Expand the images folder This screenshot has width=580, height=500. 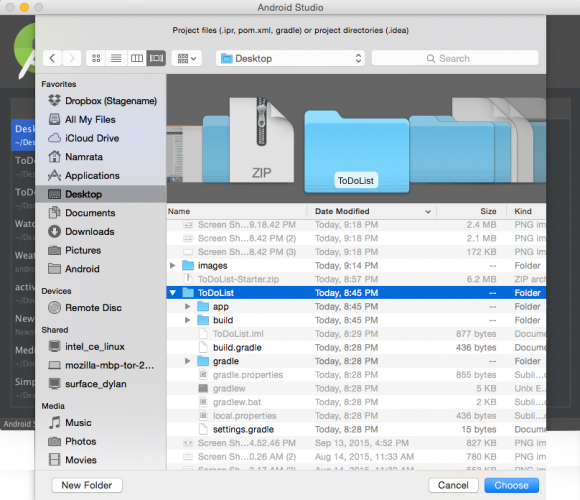pyautogui.click(x=172, y=266)
